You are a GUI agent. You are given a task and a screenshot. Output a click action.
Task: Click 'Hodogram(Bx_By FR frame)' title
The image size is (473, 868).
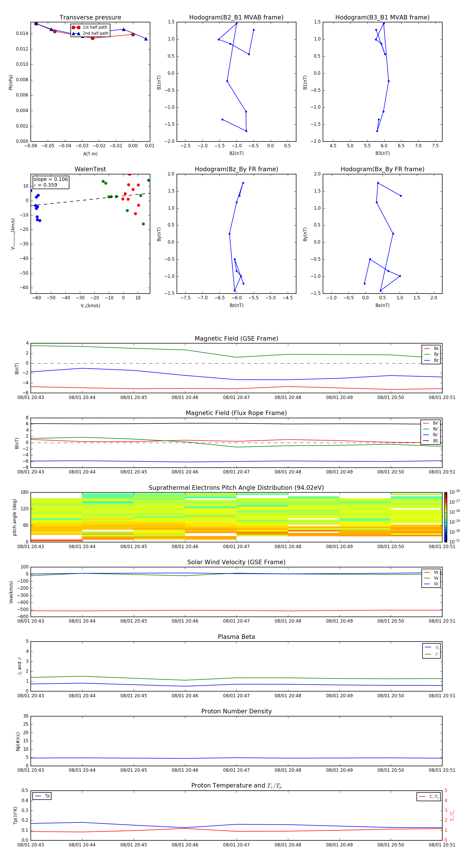[382, 169]
